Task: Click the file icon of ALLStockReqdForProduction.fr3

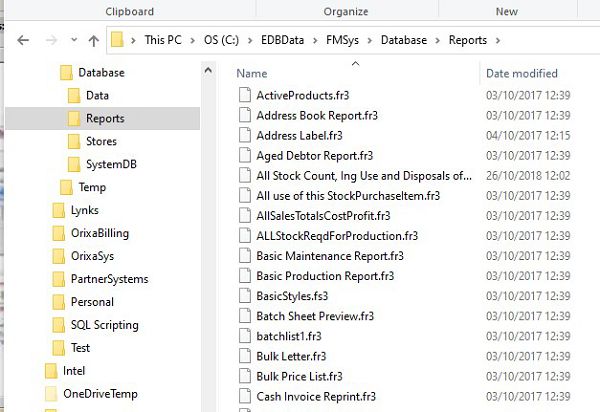Action: pyautogui.click(x=245, y=236)
